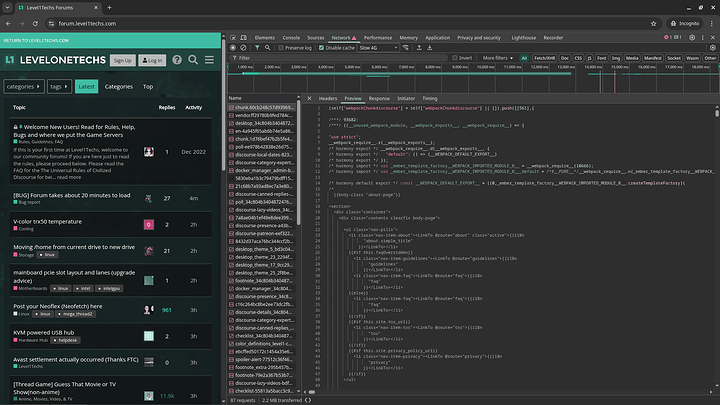
Task: Open the forum hamburger menu
Action: point(210,61)
